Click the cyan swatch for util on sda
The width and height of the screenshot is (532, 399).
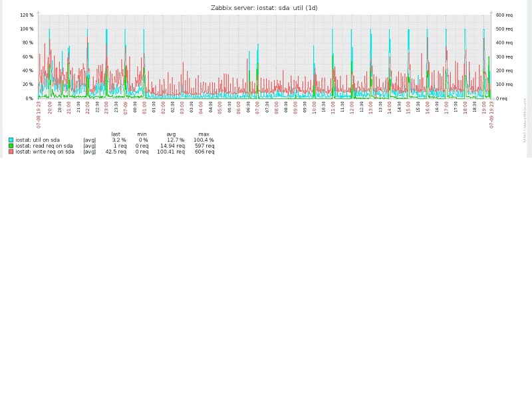11,140
